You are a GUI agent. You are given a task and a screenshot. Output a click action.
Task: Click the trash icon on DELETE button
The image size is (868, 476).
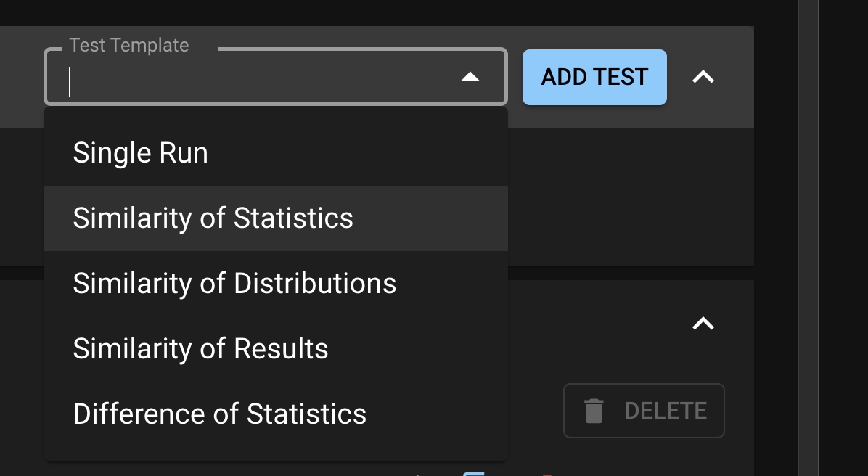pyautogui.click(x=594, y=411)
